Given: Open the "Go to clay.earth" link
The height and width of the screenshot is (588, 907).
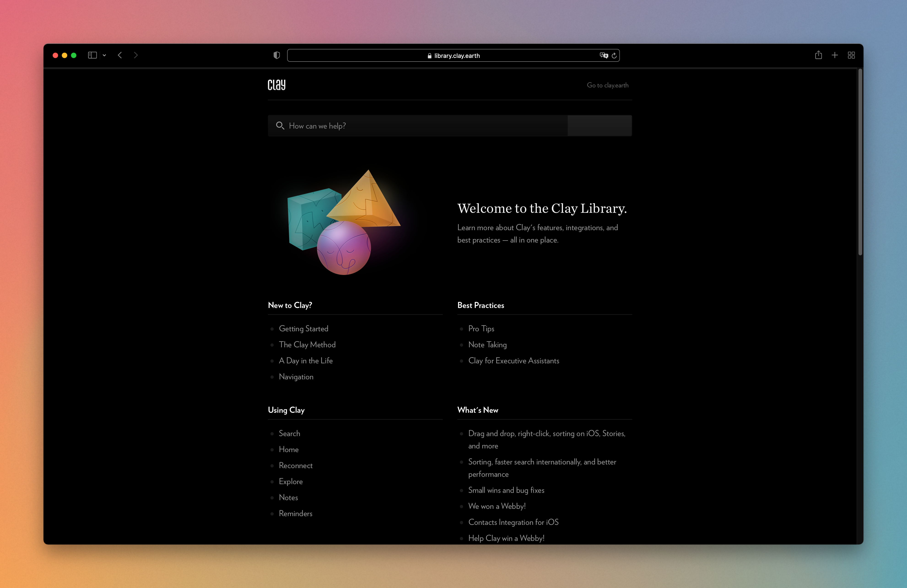Looking at the screenshot, I should 607,85.
